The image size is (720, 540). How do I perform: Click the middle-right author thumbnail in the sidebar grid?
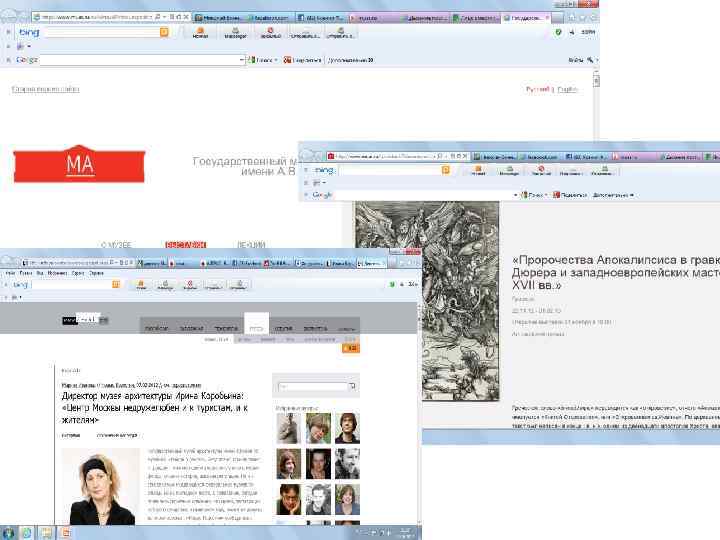pyautogui.click(x=348, y=464)
